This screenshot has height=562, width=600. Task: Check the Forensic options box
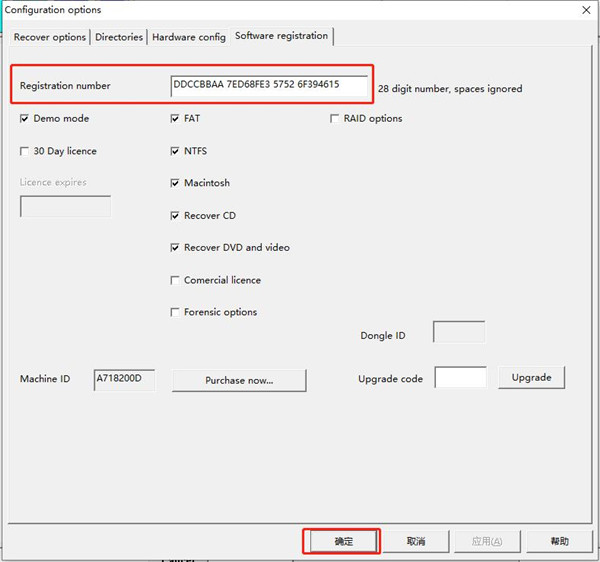tap(176, 313)
